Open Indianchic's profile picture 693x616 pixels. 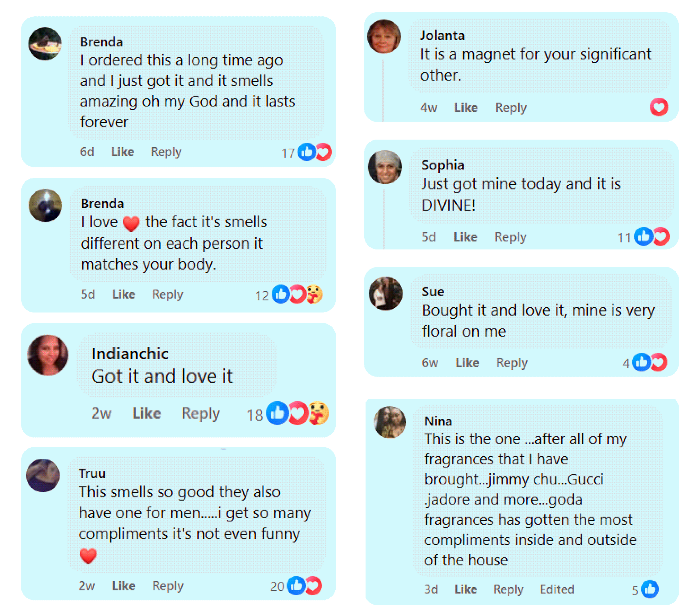(x=48, y=355)
